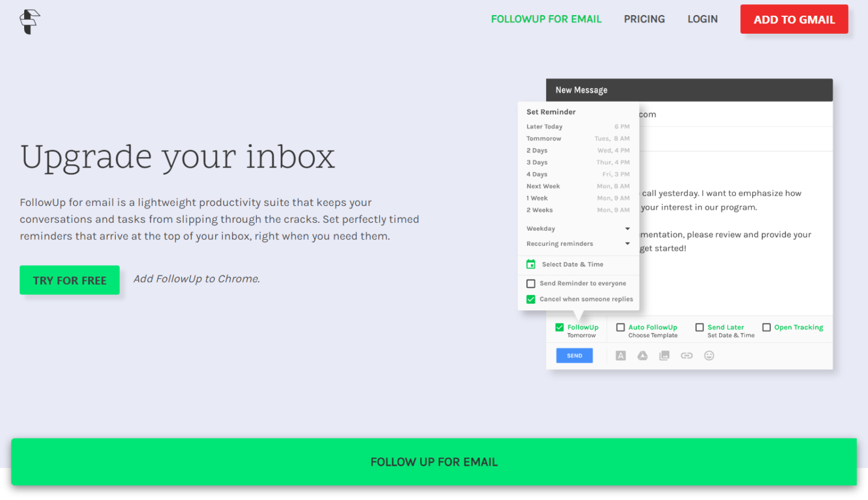The width and height of the screenshot is (868, 500).
Task: Open the emoji picker icon
Action: 709,355
